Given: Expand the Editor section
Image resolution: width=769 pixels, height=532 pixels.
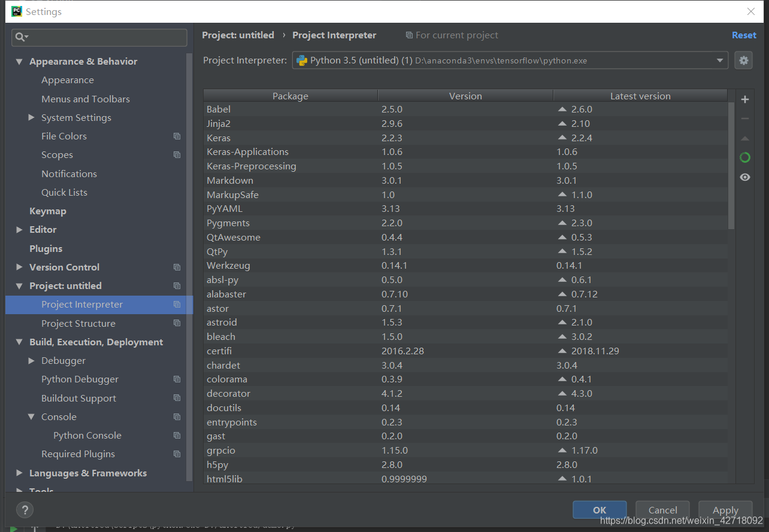Looking at the screenshot, I should [19, 230].
